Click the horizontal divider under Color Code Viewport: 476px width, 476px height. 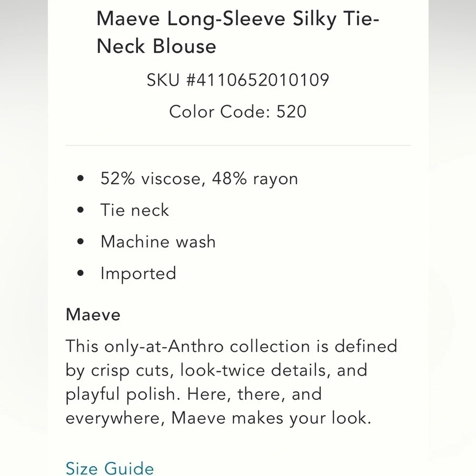pos(238,145)
